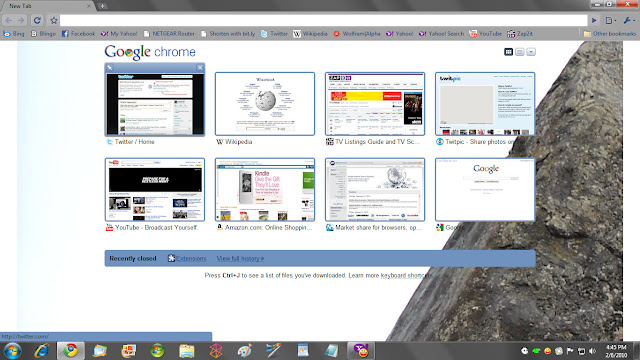Image resolution: width=640 pixels, height=360 pixels.
Task: Open the My Yahoo! bookmark
Action: point(119,33)
